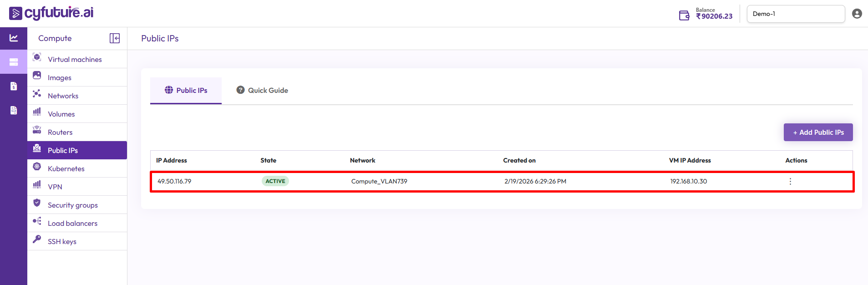Click the ACTIVE state badge
Viewport: 868px width, 285px height.
pos(275,181)
